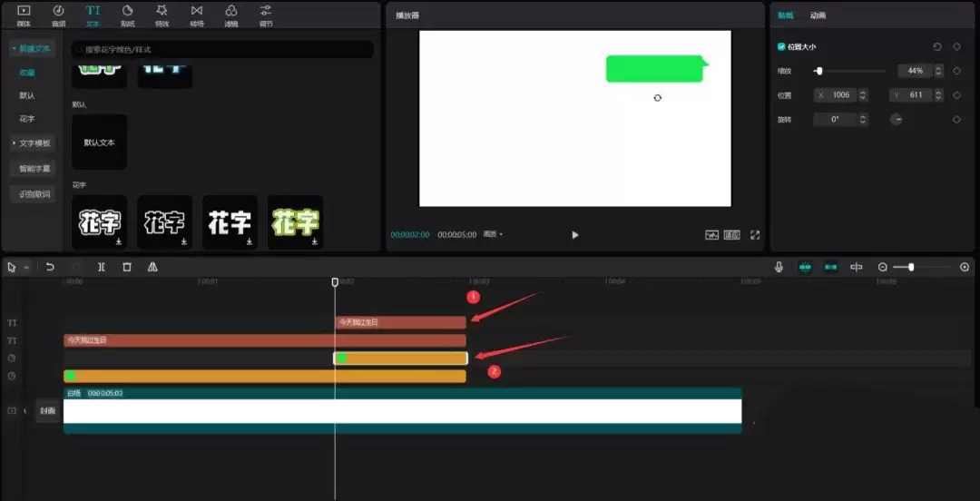Open the 特效 effects tab in top toolbar
Image resolution: width=980 pixels, height=501 pixels.
[x=162, y=15]
